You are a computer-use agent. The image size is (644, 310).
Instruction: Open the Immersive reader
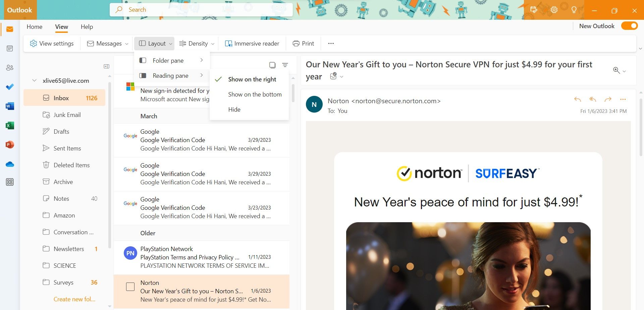(252, 44)
